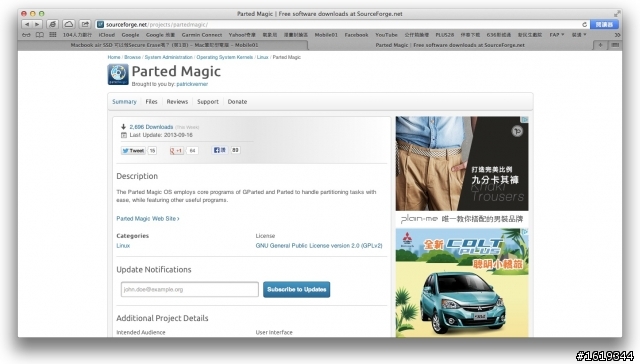Expand the last bookmarks folder right of FAP
This screenshot has height=364, width=640.
tap(579, 35)
